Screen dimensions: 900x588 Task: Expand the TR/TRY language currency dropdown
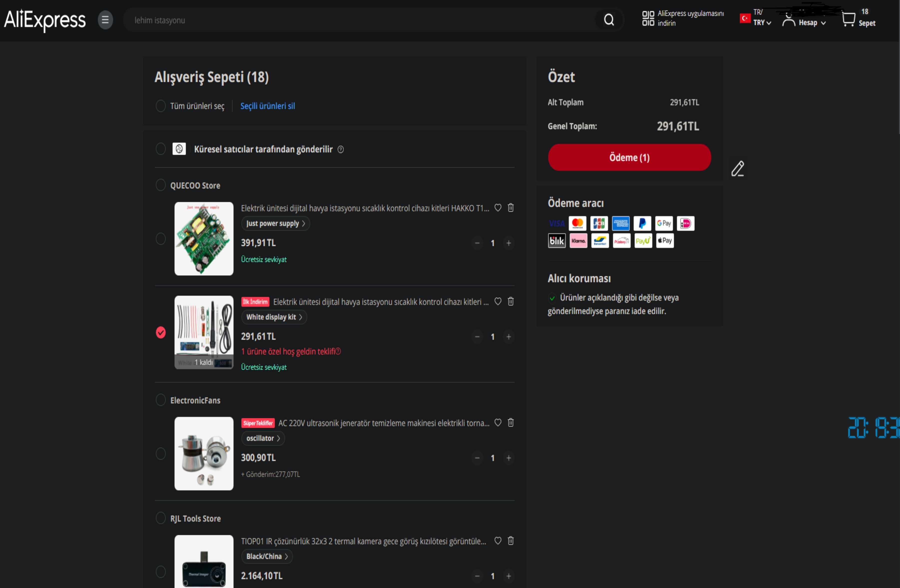pyautogui.click(x=762, y=18)
